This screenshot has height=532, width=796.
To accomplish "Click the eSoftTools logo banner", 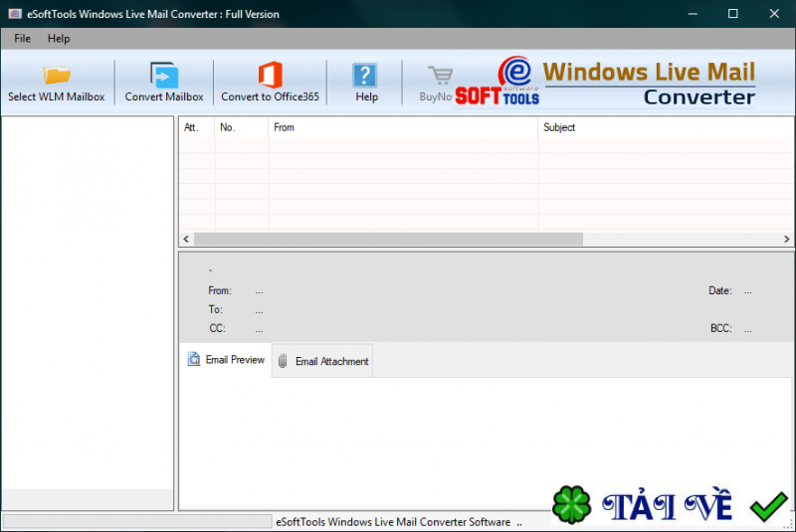I will click(605, 82).
